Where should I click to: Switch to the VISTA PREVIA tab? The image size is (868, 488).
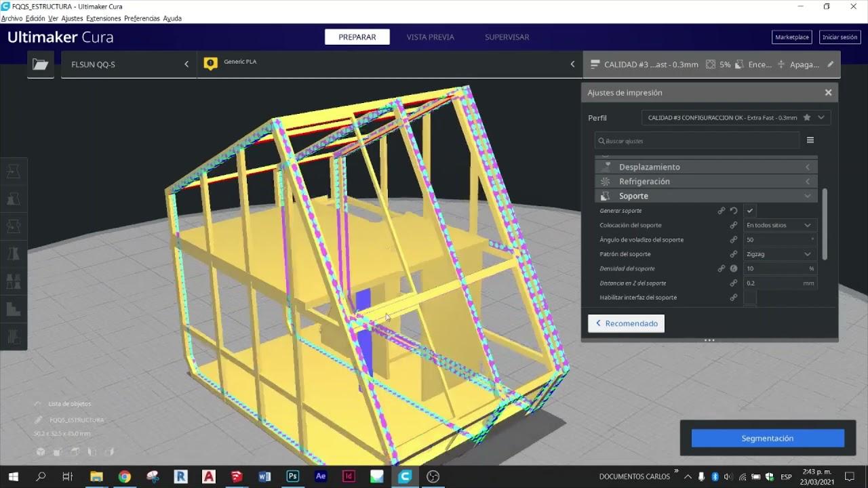click(x=431, y=37)
